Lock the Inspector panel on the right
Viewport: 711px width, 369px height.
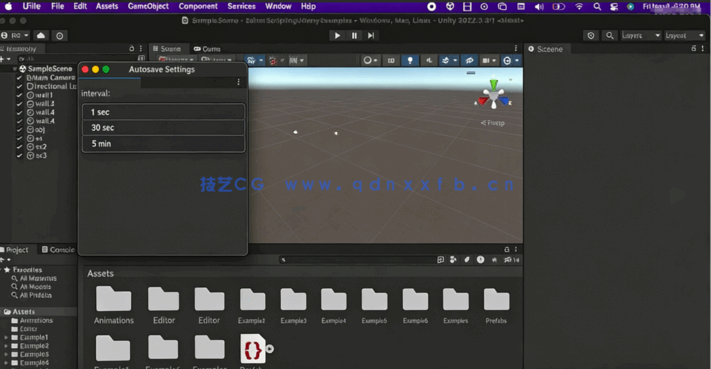click(x=693, y=48)
